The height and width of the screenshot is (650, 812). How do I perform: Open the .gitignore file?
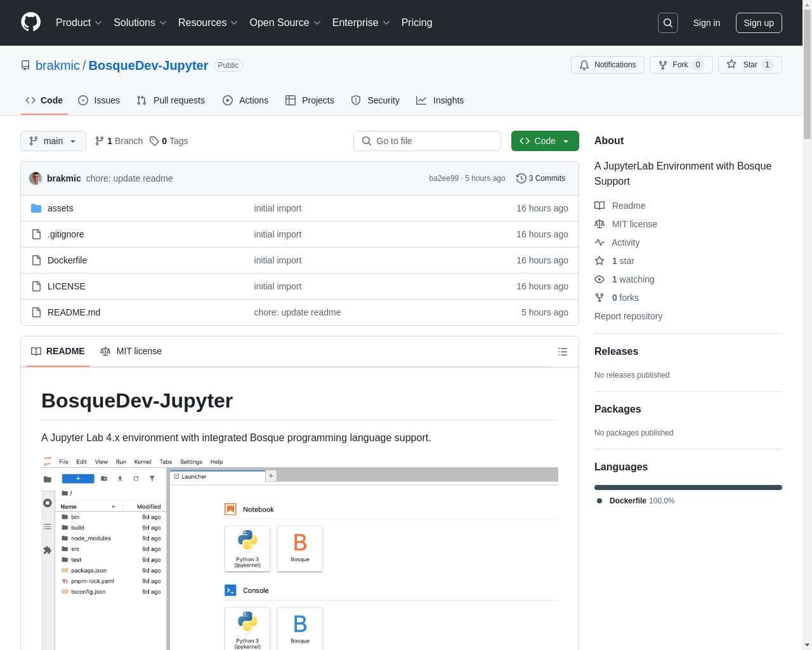coord(66,234)
